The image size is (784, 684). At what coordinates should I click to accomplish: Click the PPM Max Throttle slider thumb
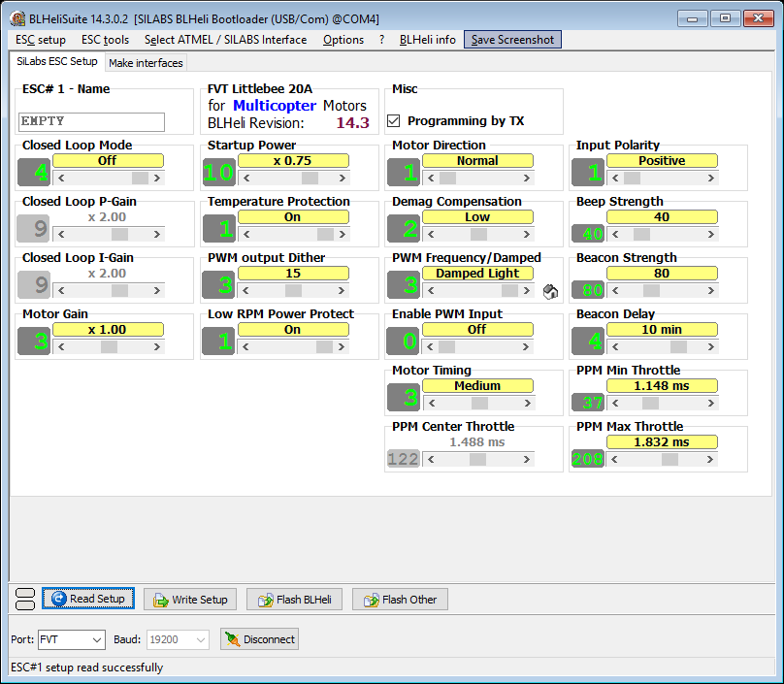point(670,459)
